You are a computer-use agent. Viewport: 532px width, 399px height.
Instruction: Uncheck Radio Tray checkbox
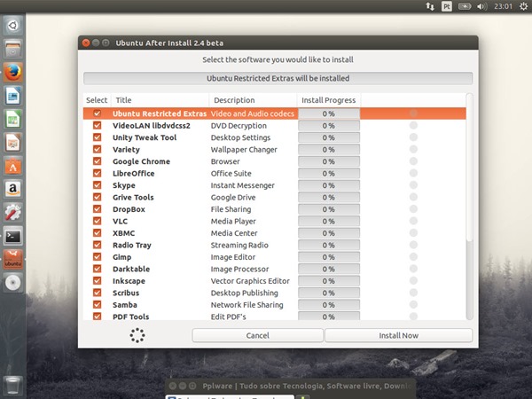coord(97,245)
